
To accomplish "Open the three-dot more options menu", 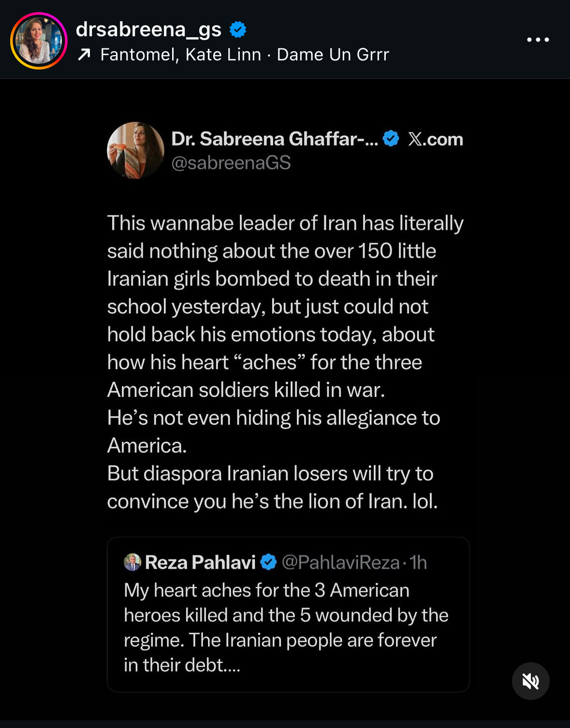I will click(538, 40).
